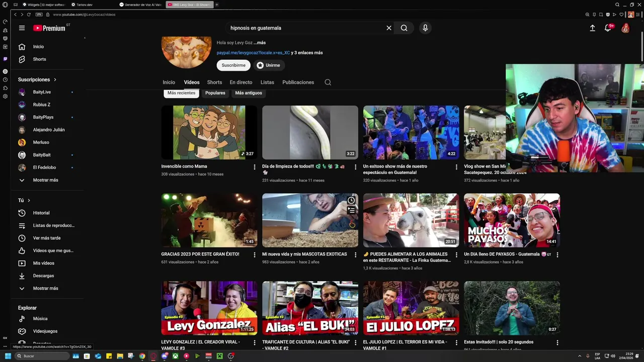Toggle the VPN badge in the address bar
This screenshot has width=644, height=362.
[39, 15]
